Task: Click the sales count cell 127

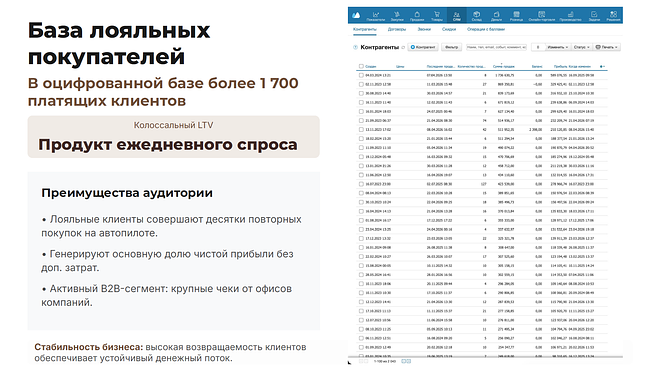Action: point(484,184)
